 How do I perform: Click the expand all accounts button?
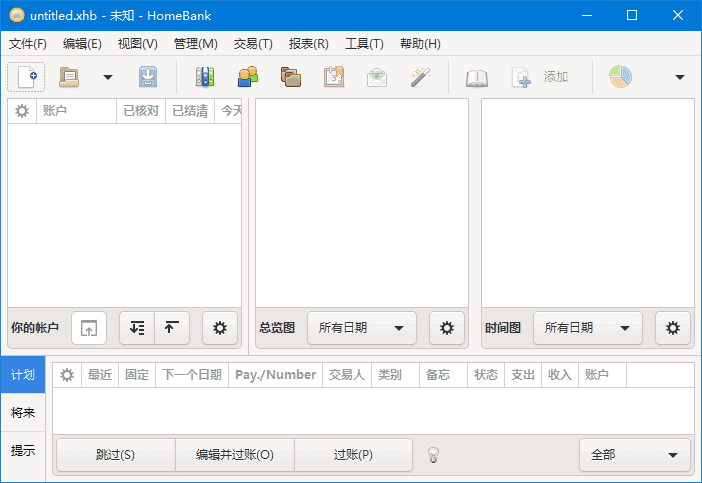point(138,327)
